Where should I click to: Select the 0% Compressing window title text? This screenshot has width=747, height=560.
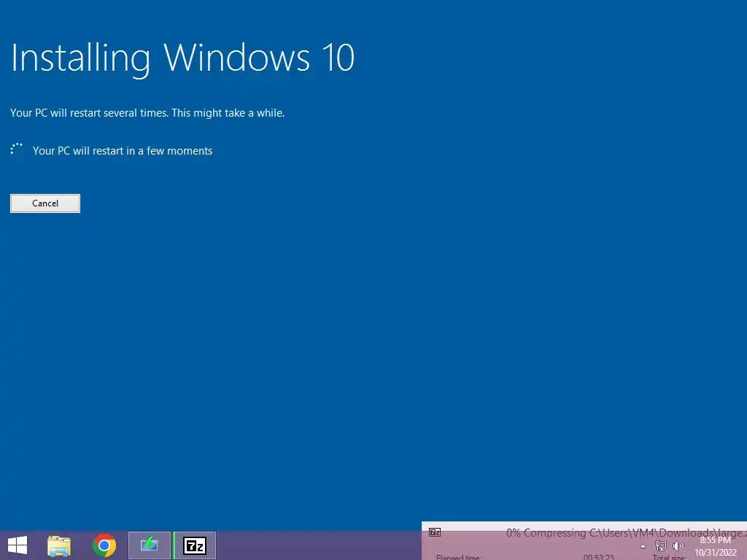coord(626,533)
